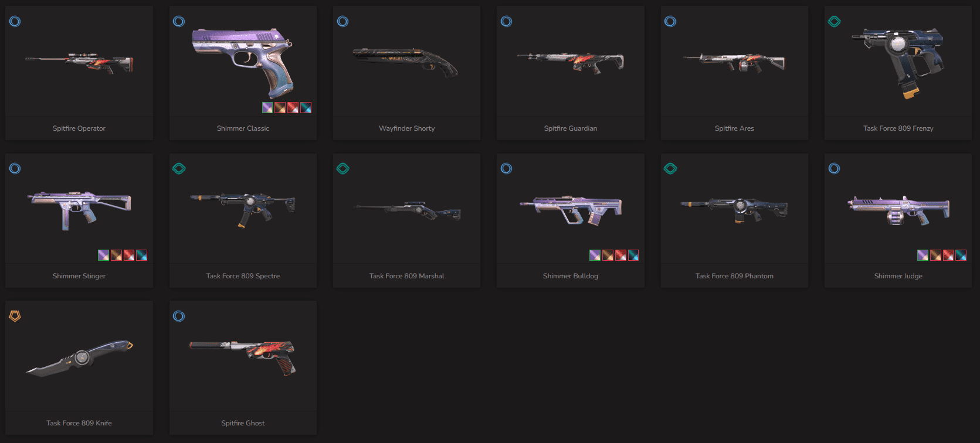980x443 pixels.
Task: Click the Wayfinder Shorty name label
Action: point(407,128)
